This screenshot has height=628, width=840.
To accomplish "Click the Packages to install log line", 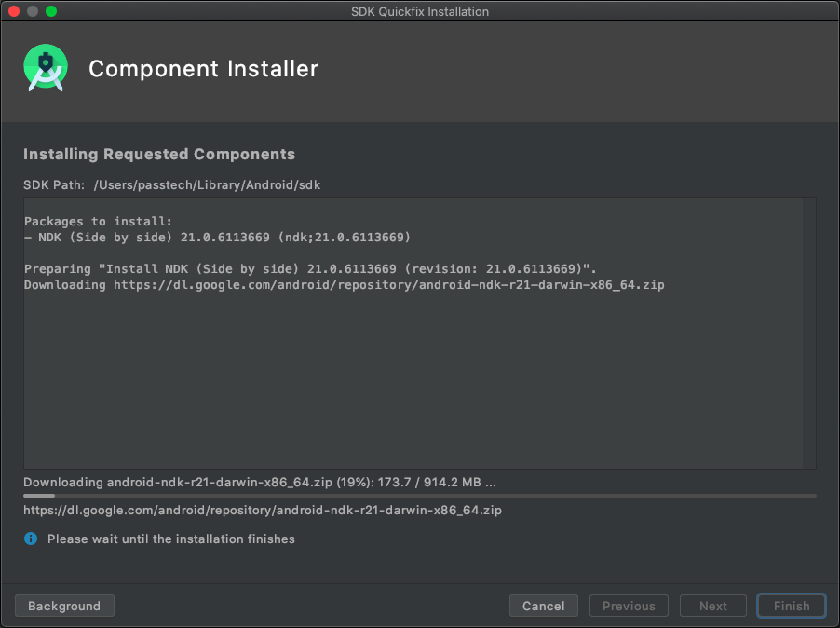I will pos(98,222).
